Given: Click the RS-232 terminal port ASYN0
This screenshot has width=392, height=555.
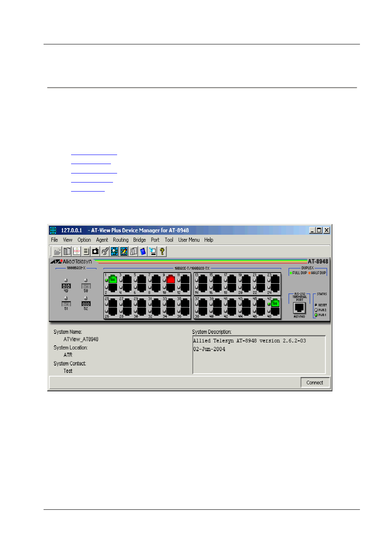Looking at the screenshot, I should (299, 308).
